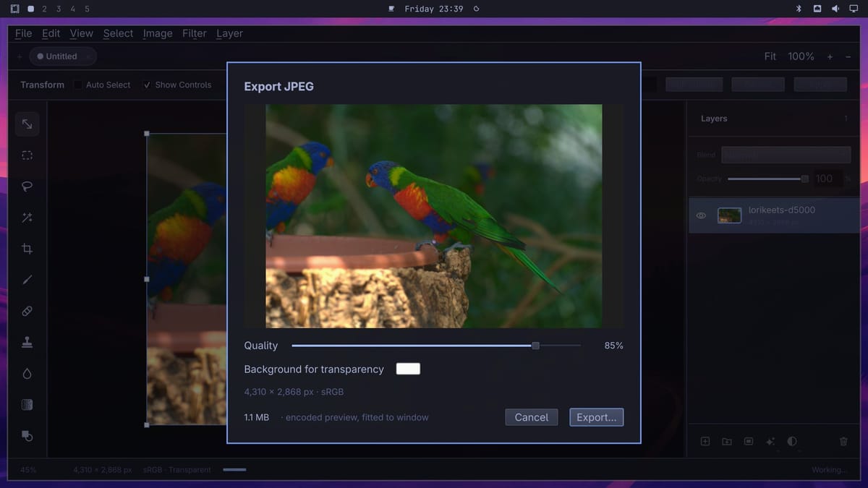Select the Transform move tool in the toolbox

coord(27,124)
